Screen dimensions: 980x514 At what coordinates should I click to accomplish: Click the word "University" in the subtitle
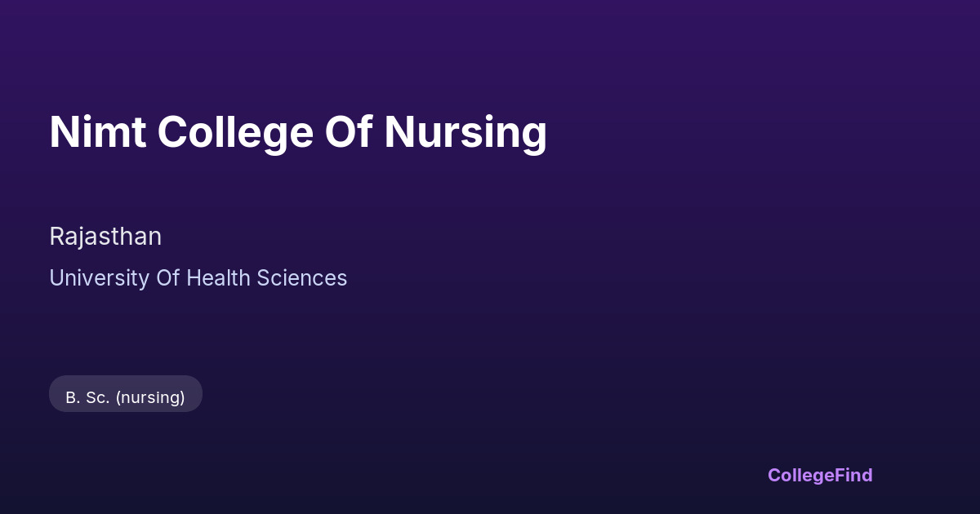click(x=99, y=278)
